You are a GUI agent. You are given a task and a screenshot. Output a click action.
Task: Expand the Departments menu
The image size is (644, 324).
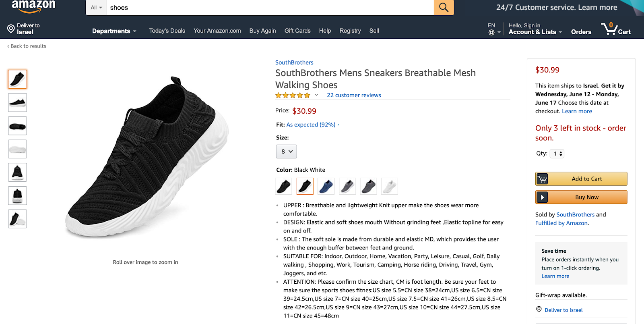tap(114, 31)
